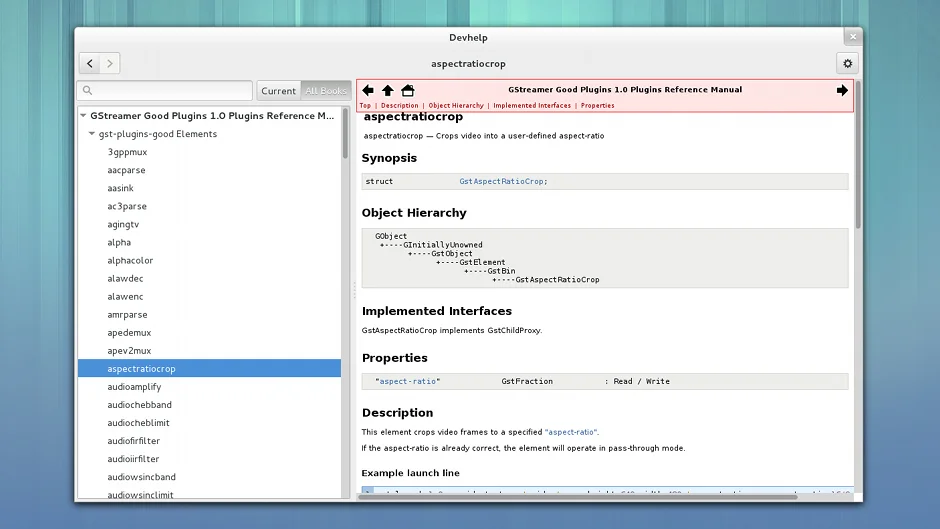Close the Devhelp window
Image resolution: width=940 pixels, height=529 pixels.
click(x=852, y=36)
